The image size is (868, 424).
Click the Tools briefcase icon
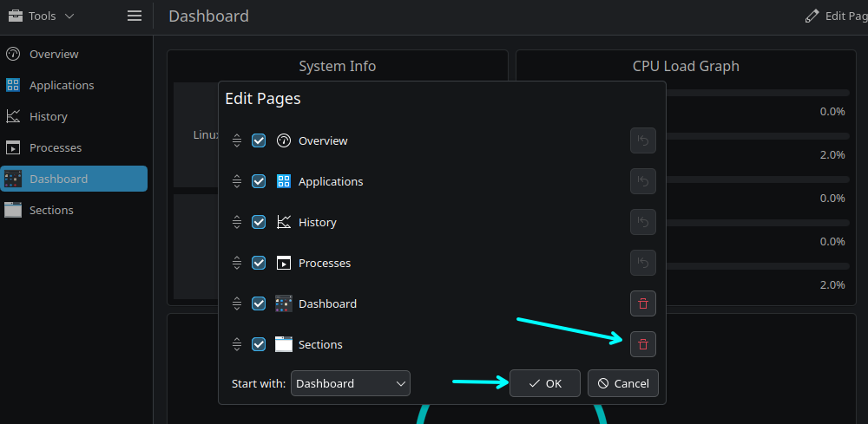(15, 16)
